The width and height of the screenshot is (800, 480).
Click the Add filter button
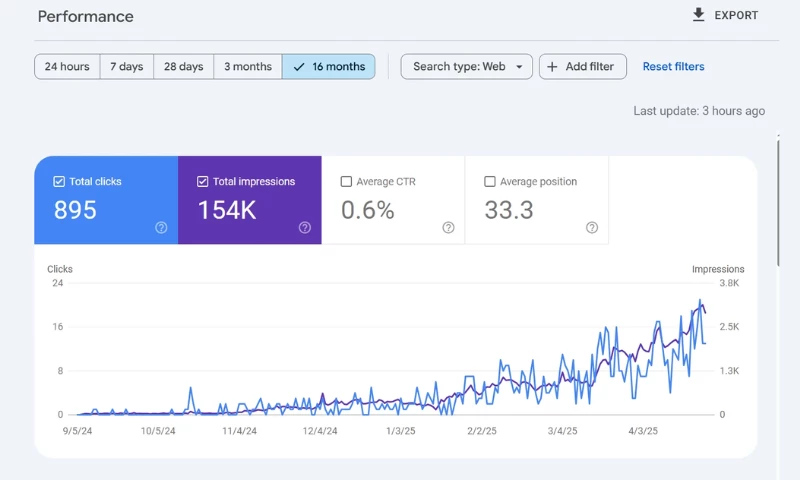click(583, 67)
